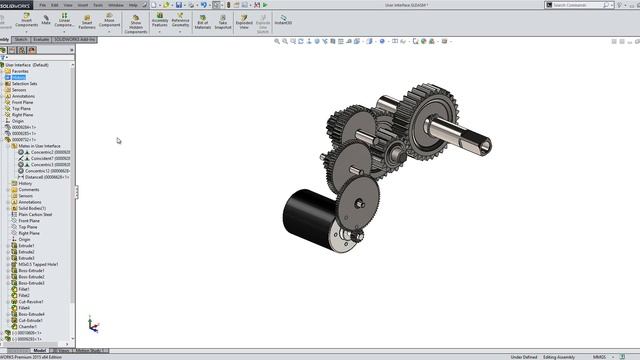Select Favorites folder in tree
This screenshot has width=640, height=360.
point(20,71)
